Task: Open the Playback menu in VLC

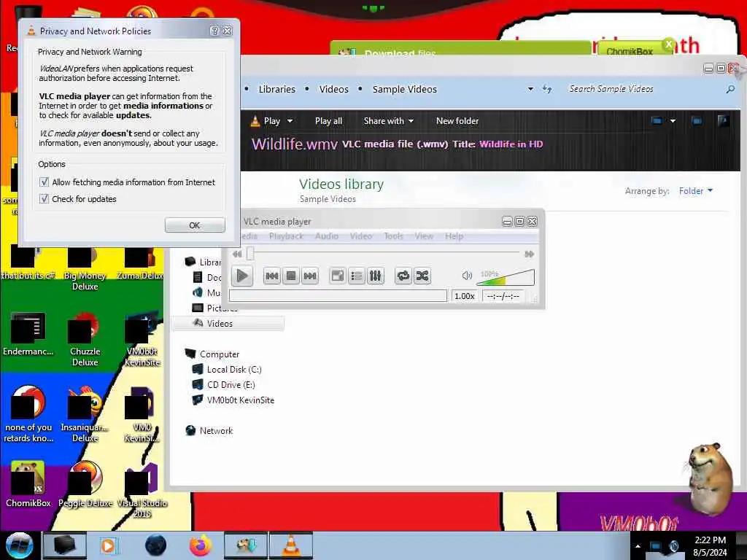Action: 286,236
